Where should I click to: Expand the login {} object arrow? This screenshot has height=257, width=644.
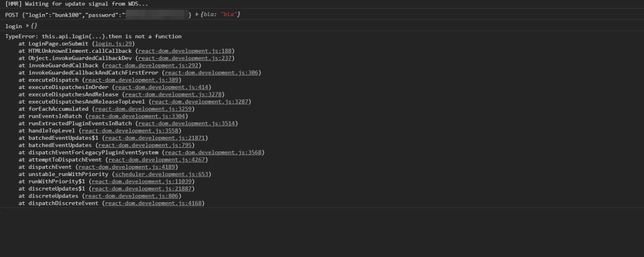click(27, 26)
